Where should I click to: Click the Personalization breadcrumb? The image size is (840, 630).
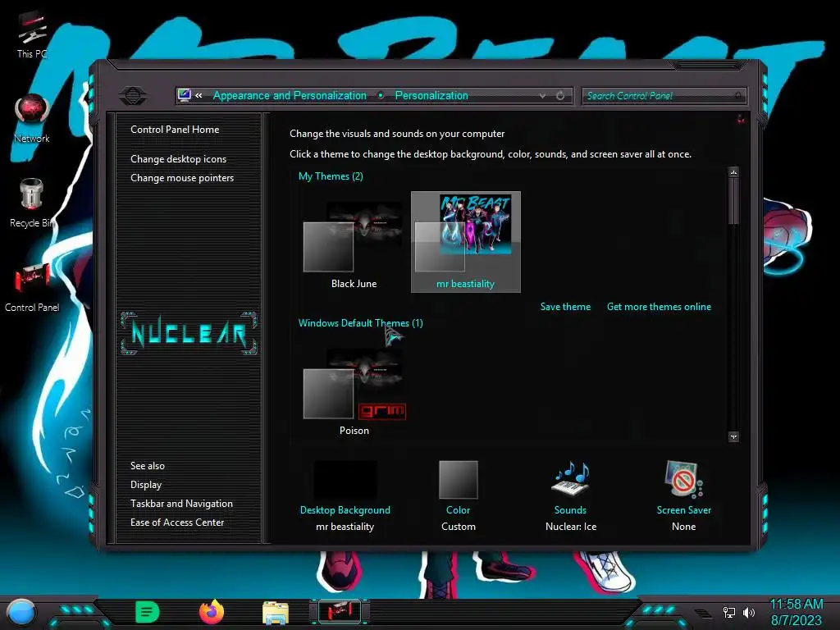[431, 95]
